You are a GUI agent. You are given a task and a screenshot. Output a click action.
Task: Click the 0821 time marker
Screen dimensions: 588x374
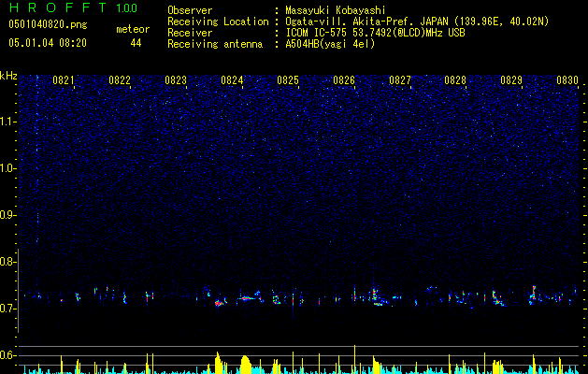coord(64,80)
